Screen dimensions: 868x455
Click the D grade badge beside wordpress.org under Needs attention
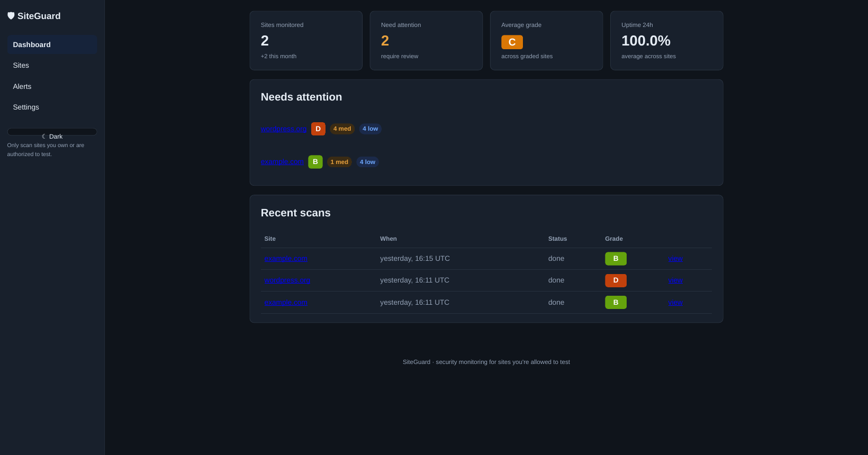(x=318, y=129)
